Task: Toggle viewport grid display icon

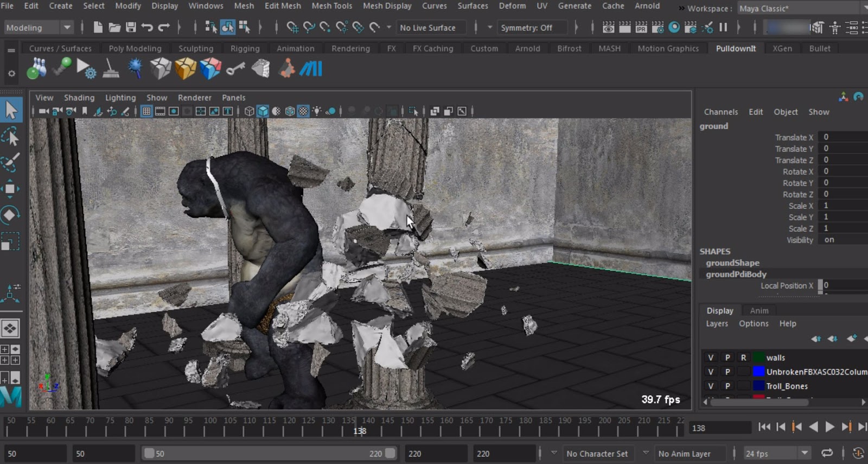Action: (146, 111)
